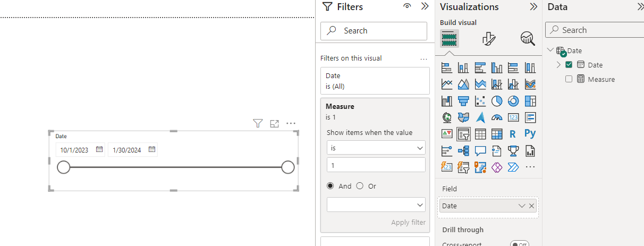Select the Azure map visual
Viewport: 644px width, 246px height.
tap(480, 117)
